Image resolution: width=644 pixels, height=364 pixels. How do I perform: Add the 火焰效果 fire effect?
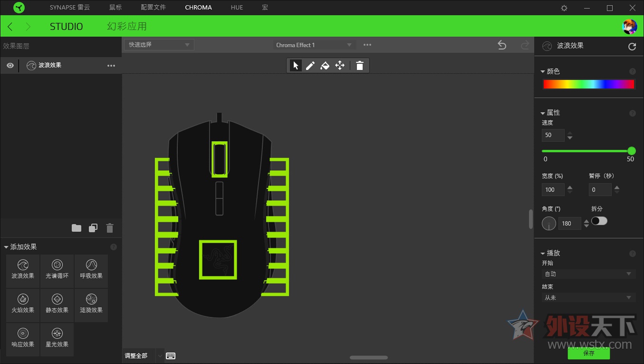pos(23,305)
